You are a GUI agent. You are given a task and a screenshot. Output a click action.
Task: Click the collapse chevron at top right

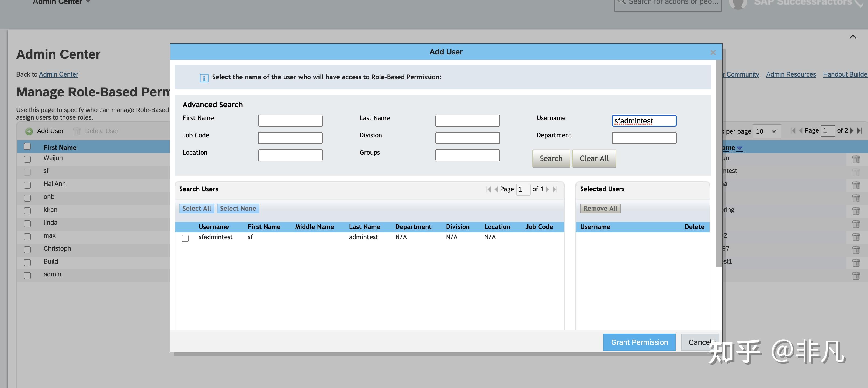[852, 36]
